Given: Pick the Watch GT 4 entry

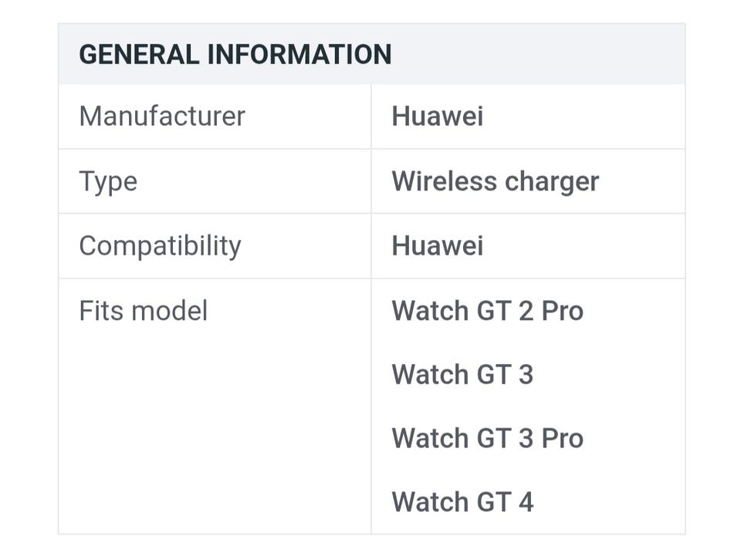Looking at the screenshot, I should 462,502.
